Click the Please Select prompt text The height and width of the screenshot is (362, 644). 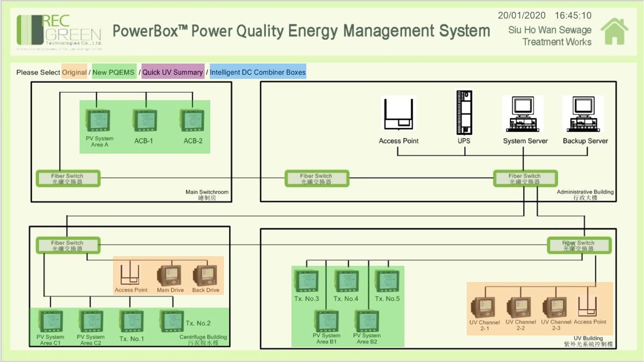point(38,73)
